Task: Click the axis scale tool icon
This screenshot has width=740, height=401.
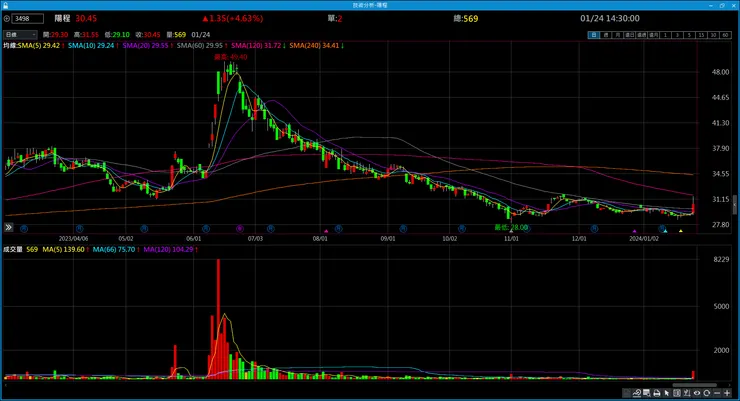Action: [687, 393]
